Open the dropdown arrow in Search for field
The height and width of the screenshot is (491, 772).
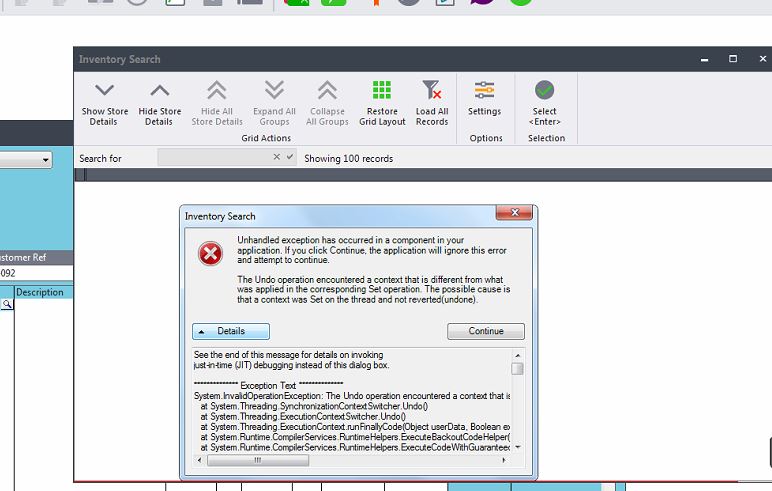coord(290,158)
